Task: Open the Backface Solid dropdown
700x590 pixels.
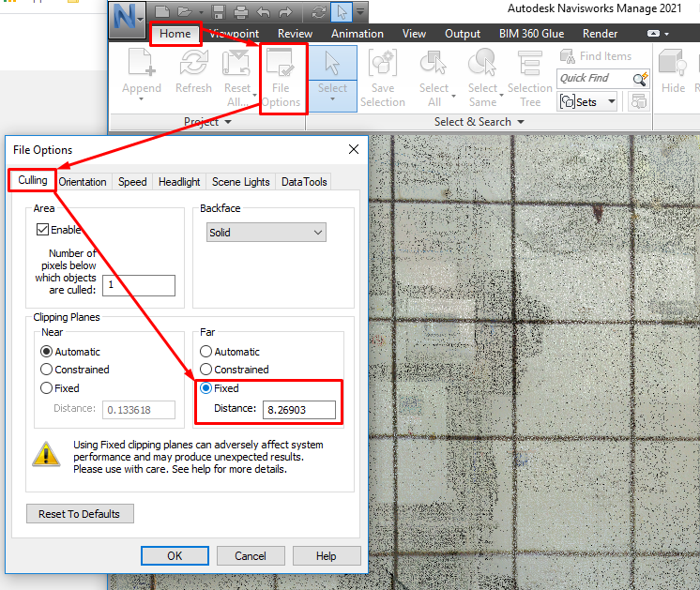Action: (266, 233)
